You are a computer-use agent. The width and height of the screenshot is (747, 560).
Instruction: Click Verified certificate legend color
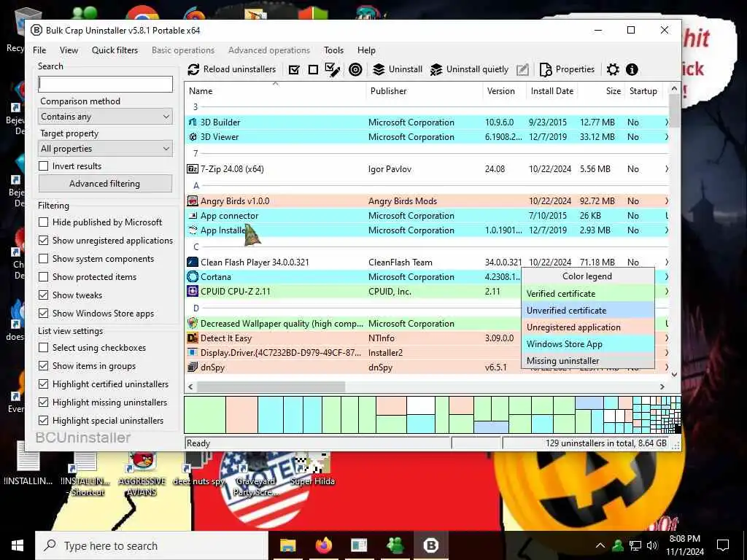click(x=588, y=294)
